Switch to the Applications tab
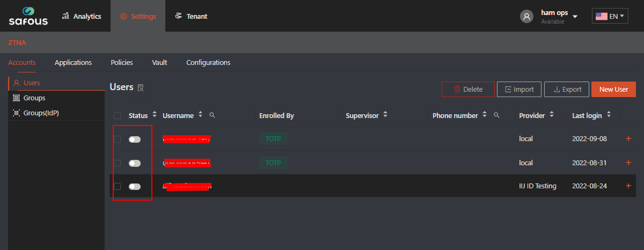 click(73, 62)
